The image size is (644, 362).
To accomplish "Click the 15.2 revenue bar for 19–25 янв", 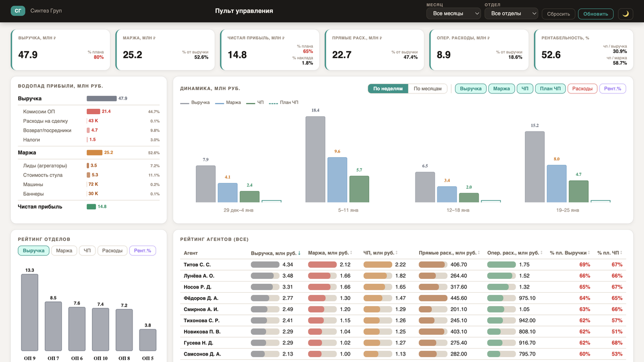I will point(535,167).
